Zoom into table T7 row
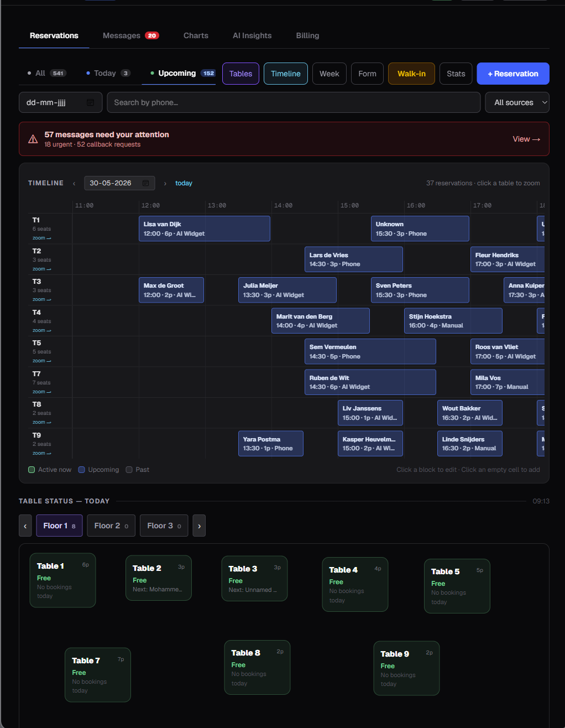Viewport: 565px width, 728px height. tap(41, 392)
